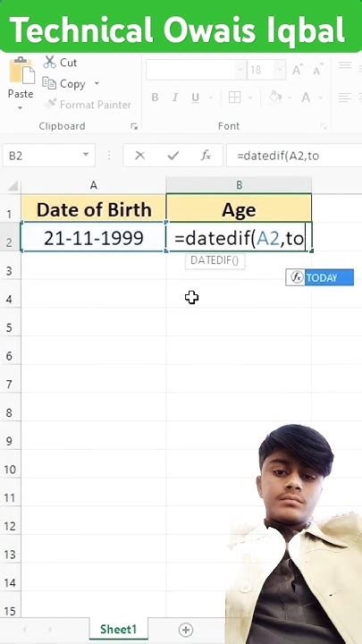This screenshot has width=362, height=644.
Task: Confirm the formula with the checkmark
Action: click(173, 156)
